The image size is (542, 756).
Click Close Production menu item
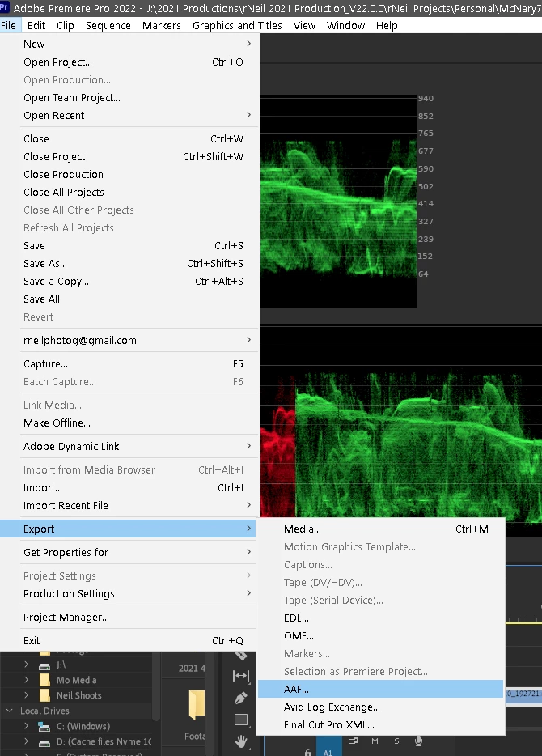(130, 175)
